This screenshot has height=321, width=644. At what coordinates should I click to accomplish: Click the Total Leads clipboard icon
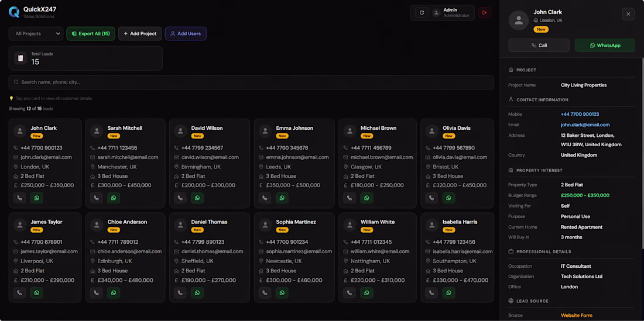tap(20, 58)
